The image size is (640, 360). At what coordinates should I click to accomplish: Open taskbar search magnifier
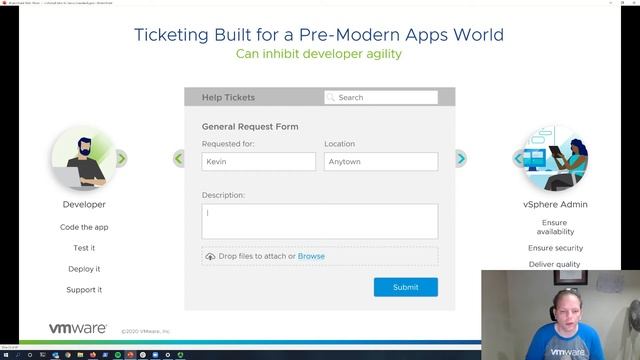pos(18,355)
